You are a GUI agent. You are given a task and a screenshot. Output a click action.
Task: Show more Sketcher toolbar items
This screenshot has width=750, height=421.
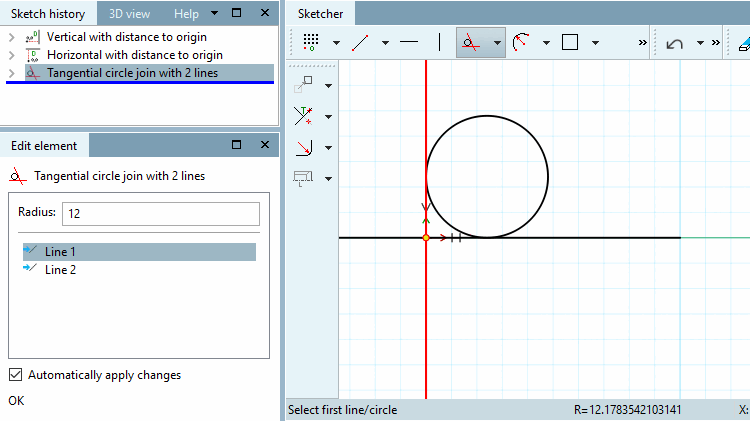[x=642, y=43]
